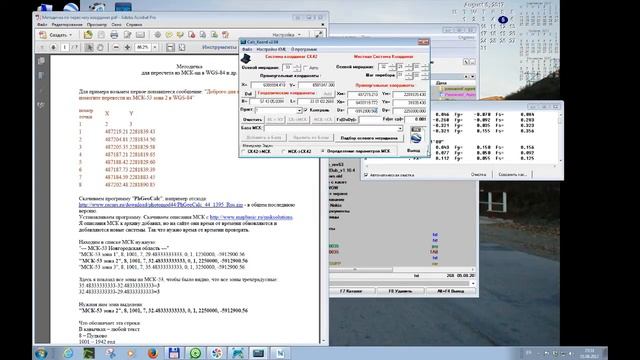Click the Google Earth globe icon in Calc_Koord
The height and width of the screenshot is (360, 640).
[416, 138]
